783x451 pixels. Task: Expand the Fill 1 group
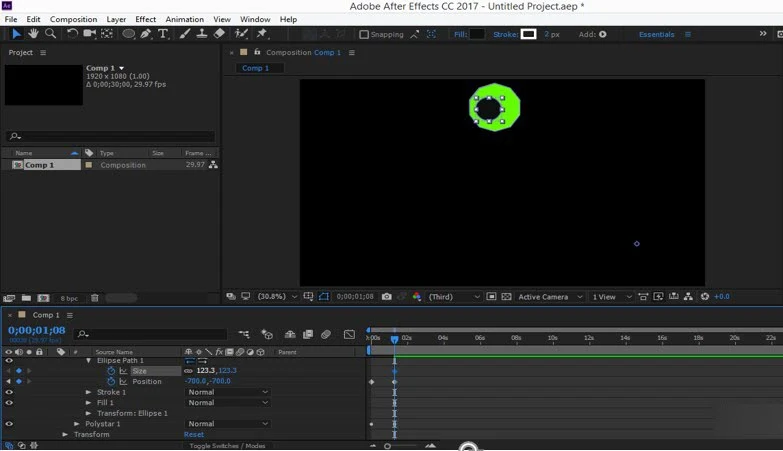tap(88, 403)
